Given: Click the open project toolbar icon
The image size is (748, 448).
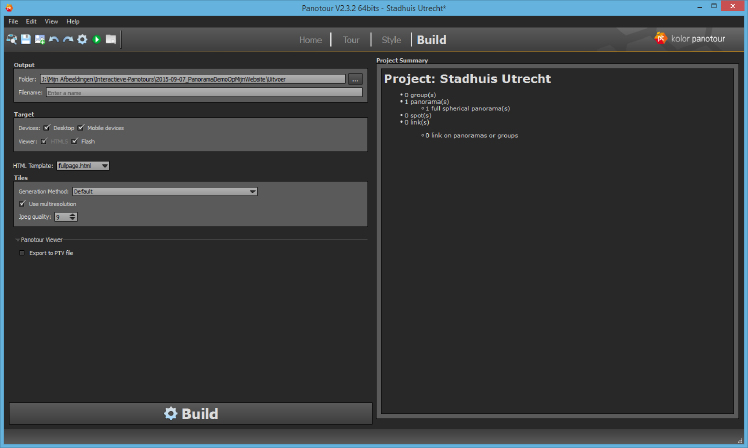Looking at the screenshot, I should click(11, 40).
